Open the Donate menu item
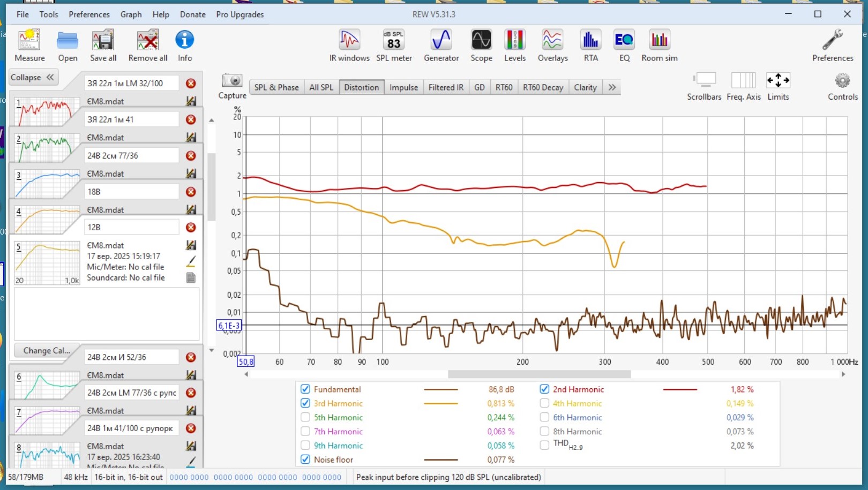Screen dimensions: 868x490 [193, 14]
